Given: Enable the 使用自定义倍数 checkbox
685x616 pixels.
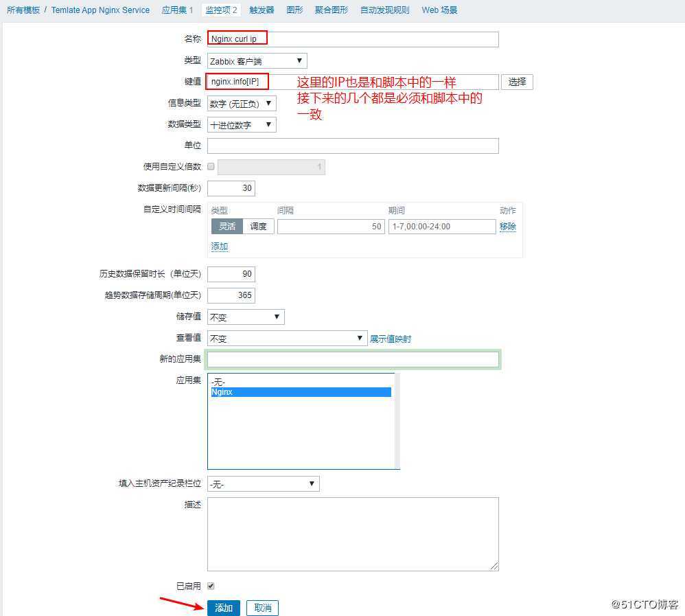Looking at the screenshot, I should click(212, 166).
